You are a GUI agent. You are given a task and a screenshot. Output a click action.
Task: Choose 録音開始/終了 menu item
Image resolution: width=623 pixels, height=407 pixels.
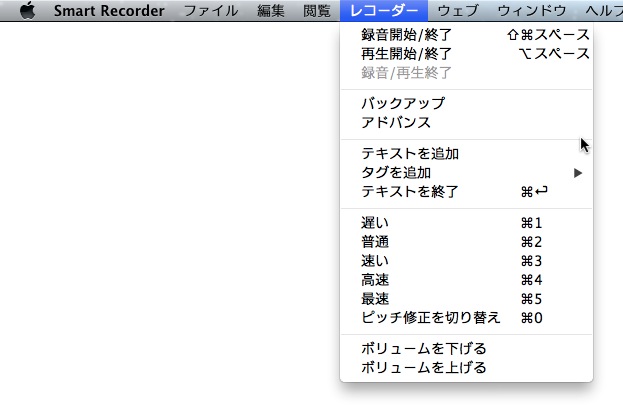click(x=466, y=35)
